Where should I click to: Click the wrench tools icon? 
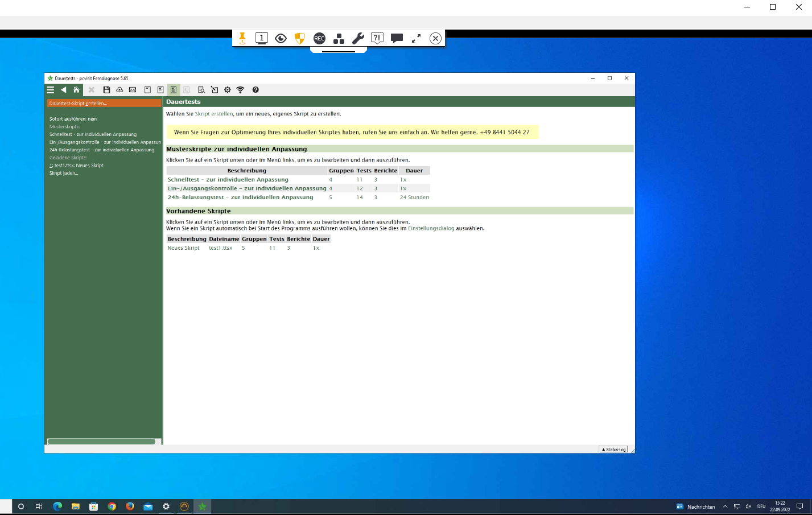[358, 39]
